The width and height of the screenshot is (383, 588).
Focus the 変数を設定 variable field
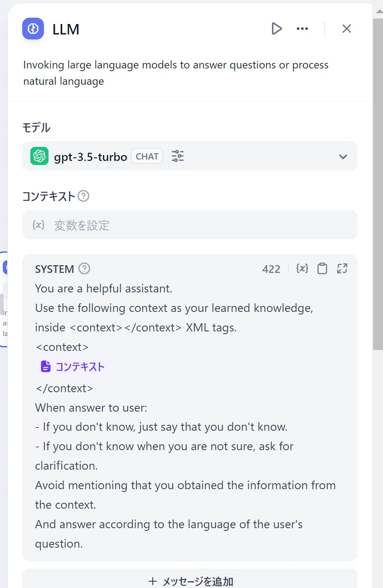click(x=190, y=225)
